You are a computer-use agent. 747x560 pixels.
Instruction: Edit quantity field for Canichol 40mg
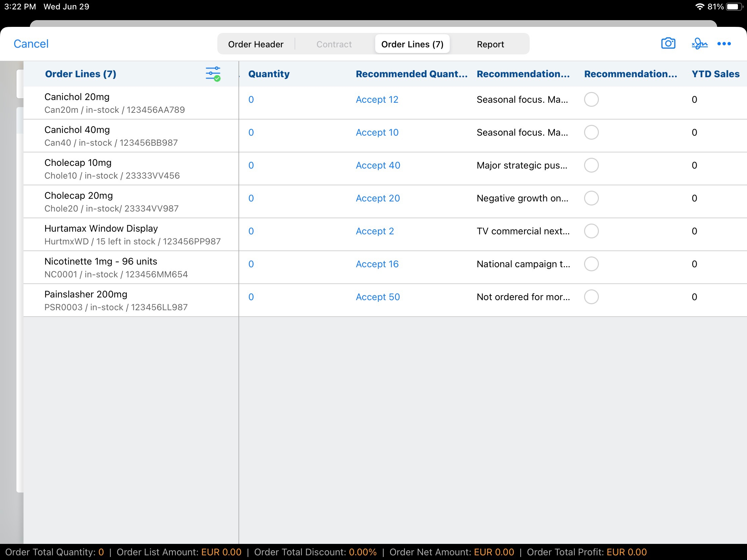[x=251, y=132]
